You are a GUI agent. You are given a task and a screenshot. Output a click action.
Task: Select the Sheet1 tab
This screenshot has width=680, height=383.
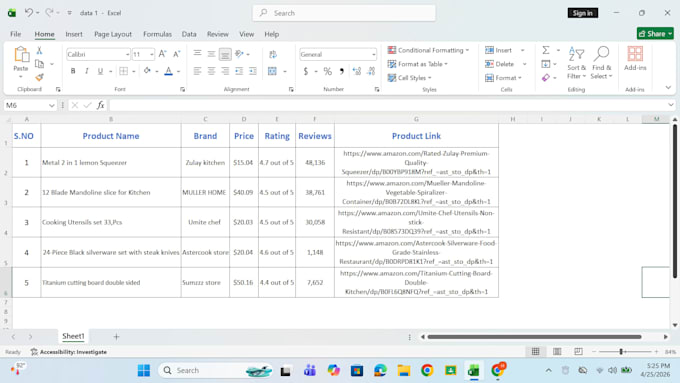click(73, 336)
